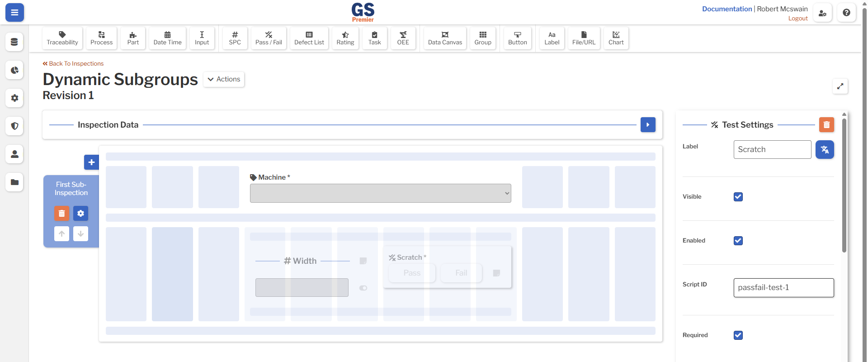The image size is (868, 362).
Task: Open the Actions dropdown
Action: (224, 79)
